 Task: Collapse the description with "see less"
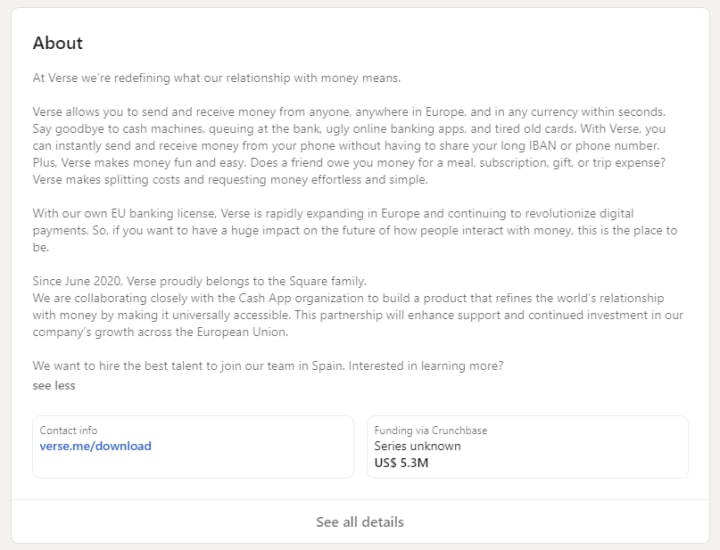click(53, 385)
